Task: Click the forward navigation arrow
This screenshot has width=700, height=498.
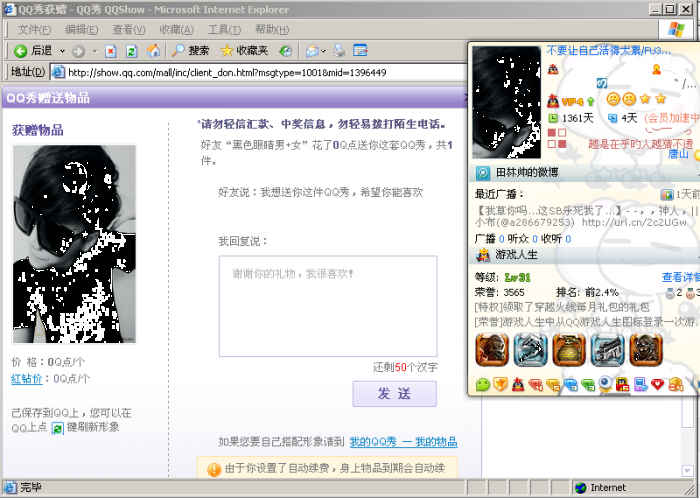Action: coord(79,51)
